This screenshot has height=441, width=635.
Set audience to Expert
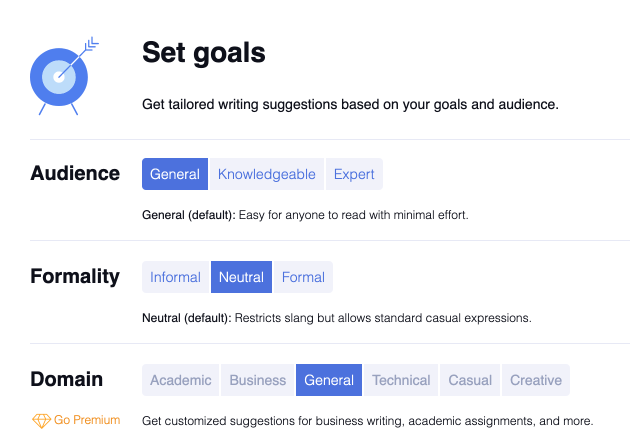click(354, 174)
